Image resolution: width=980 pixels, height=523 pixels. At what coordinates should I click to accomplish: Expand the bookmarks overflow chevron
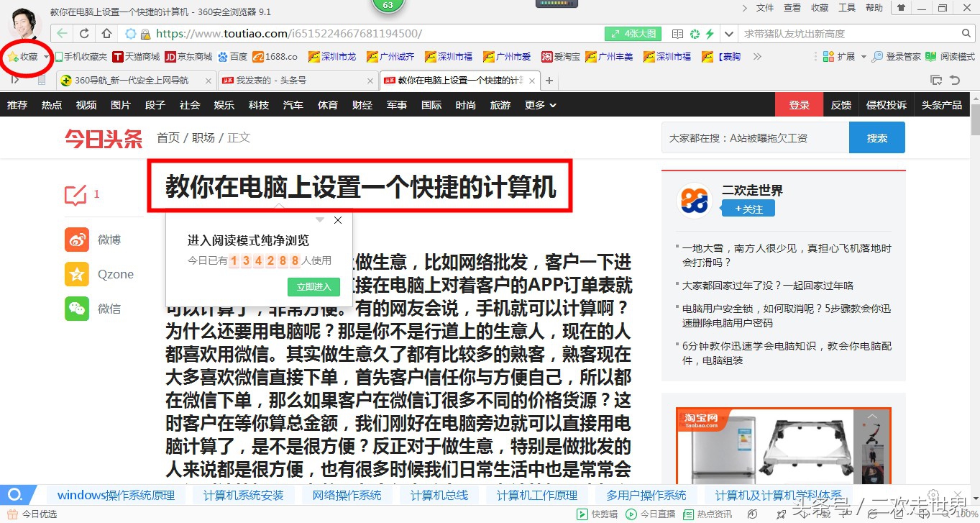[x=756, y=55]
